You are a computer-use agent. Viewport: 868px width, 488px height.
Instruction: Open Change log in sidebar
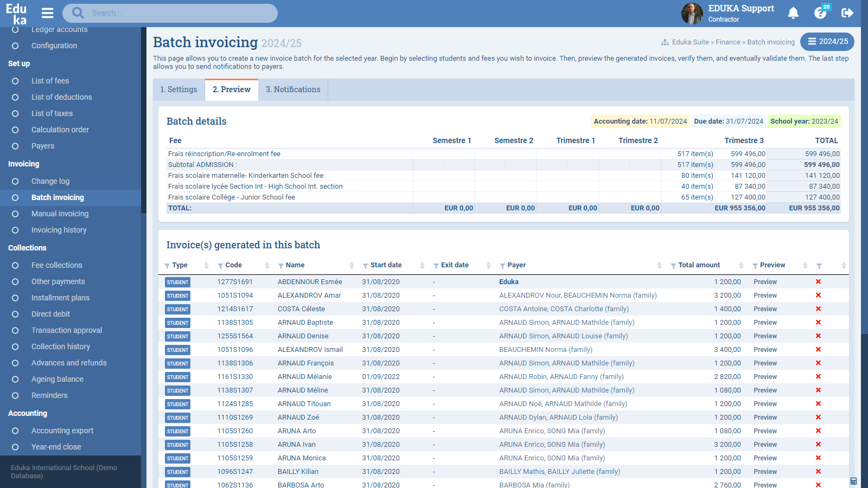coord(50,181)
